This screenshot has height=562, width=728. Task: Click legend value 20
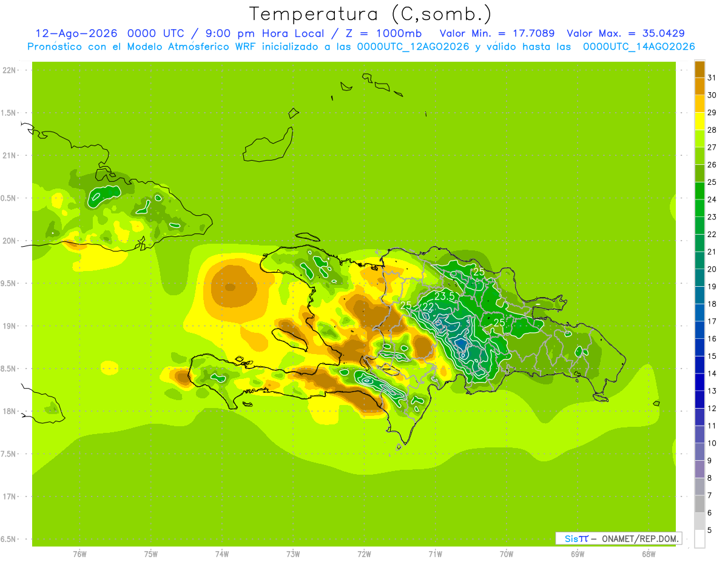[712, 269]
